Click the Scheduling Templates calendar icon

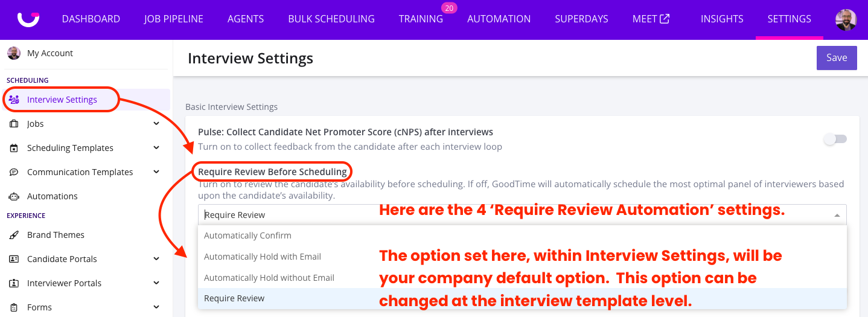pos(14,148)
